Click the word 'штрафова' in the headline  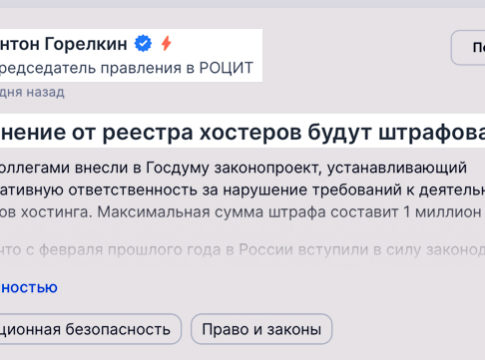point(432,133)
